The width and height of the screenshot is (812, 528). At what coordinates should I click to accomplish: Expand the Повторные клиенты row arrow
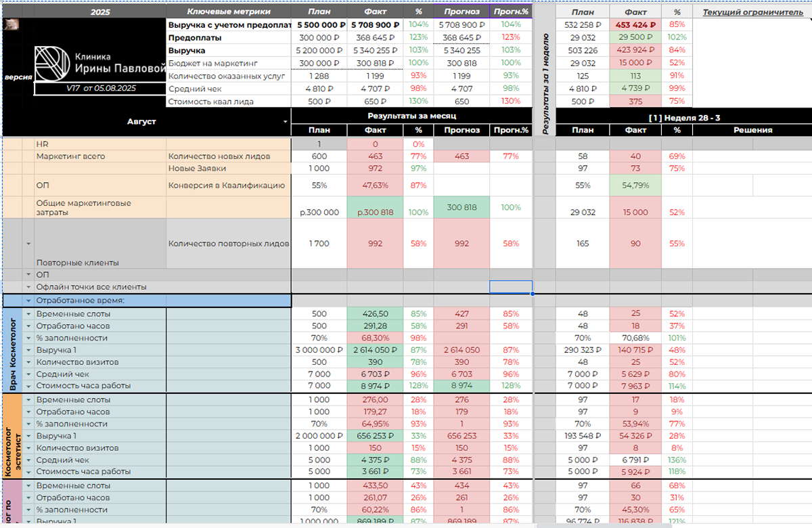28,244
